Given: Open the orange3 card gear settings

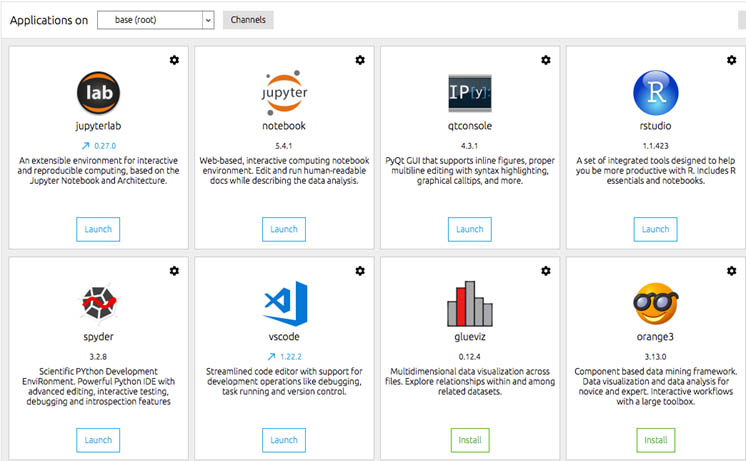Looking at the screenshot, I should click(x=731, y=271).
